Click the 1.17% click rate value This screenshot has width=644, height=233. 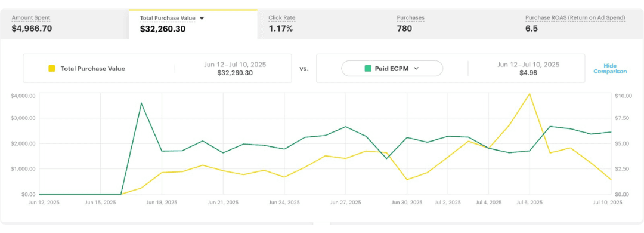(x=280, y=29)
